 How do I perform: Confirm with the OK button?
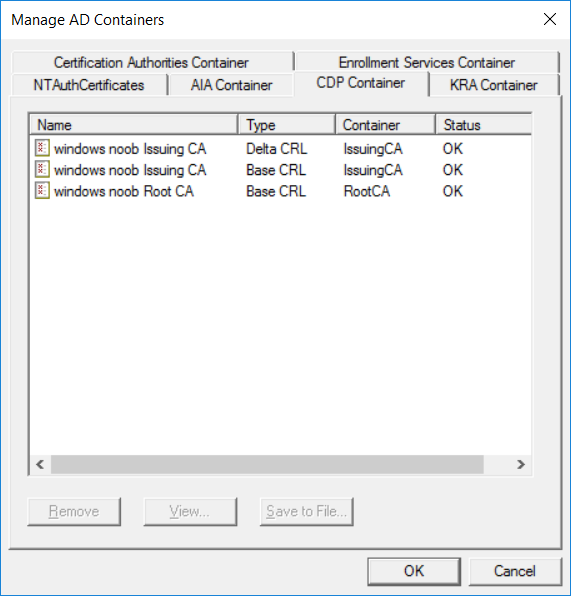414,571
